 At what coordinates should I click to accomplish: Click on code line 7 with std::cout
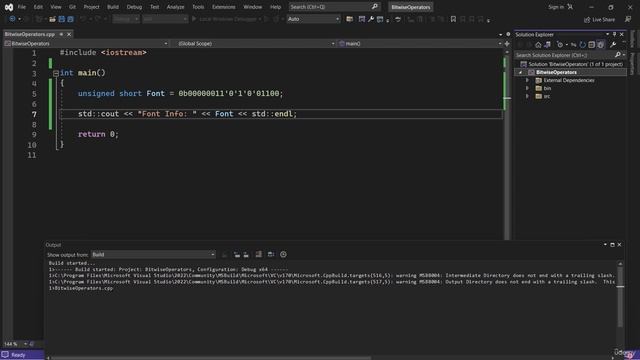[188, 114]
